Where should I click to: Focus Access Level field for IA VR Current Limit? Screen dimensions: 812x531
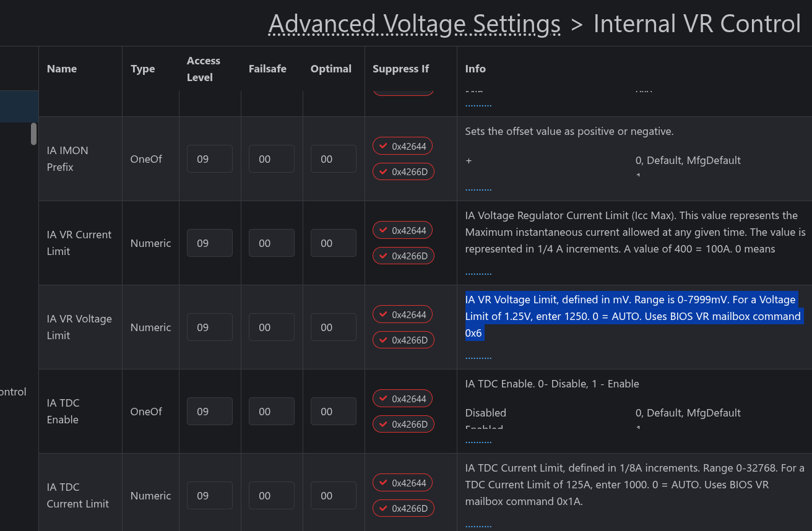(210, 243)
